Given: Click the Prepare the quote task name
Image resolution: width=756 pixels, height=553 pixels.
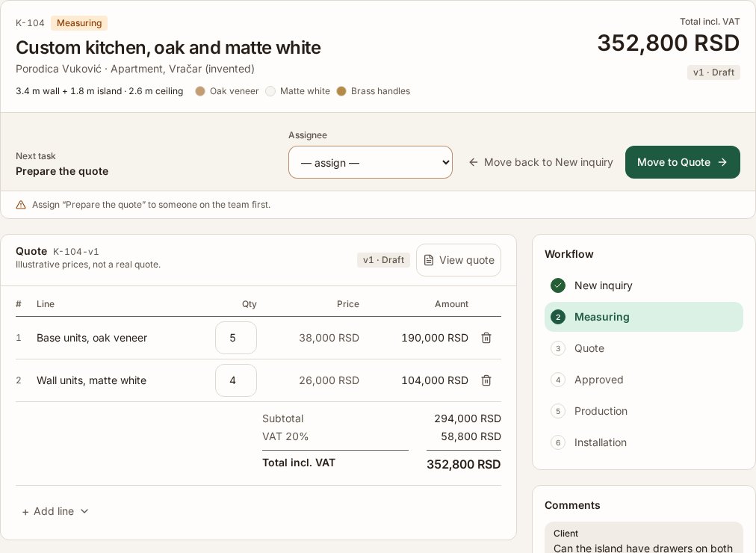Looking at the screenshot, I should (x=62, y=171).
